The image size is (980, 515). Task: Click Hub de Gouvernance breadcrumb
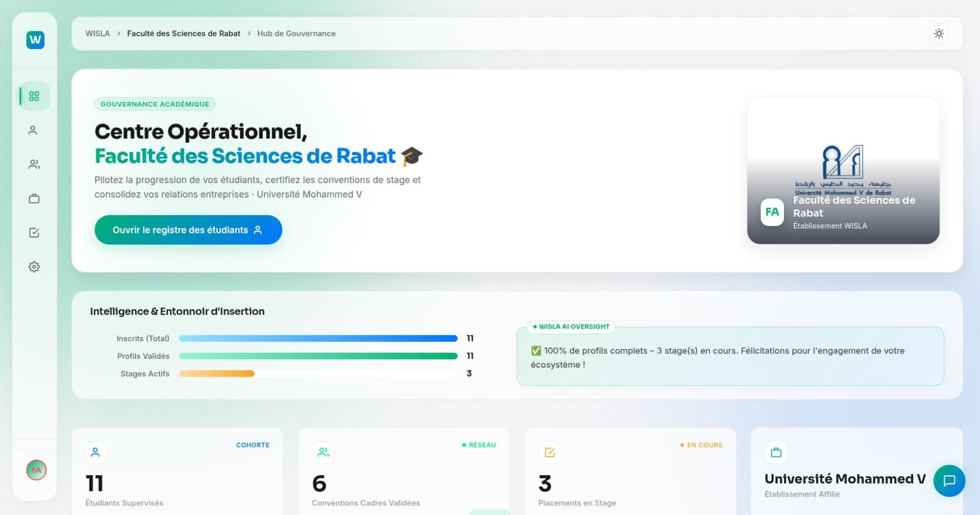pyautogui.click(x=296, y=34)
